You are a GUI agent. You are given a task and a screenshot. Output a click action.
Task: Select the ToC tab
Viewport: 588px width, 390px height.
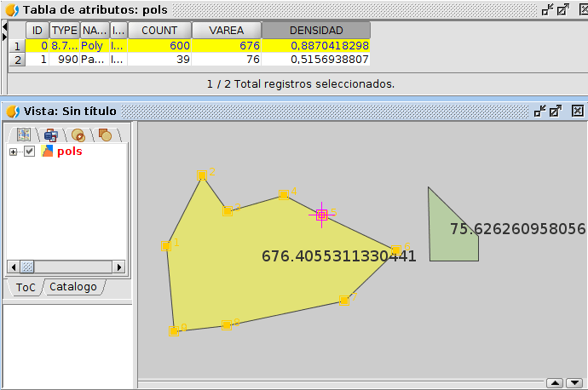(26, 287)
